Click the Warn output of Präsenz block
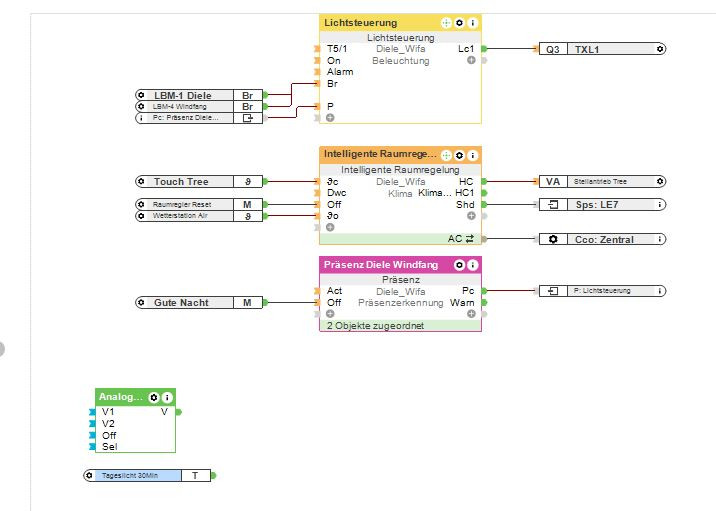The width and height of the screenshot is (716, 511). (462, 303)
